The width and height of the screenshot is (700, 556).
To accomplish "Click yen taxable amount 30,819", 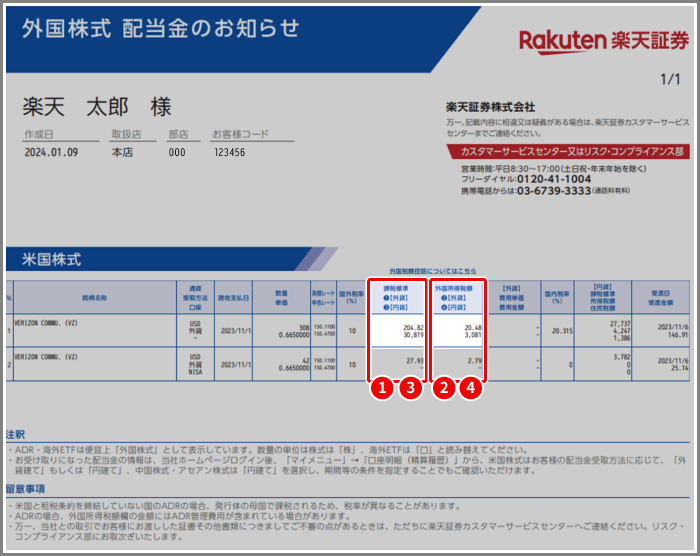I will (x=413, y=334).
